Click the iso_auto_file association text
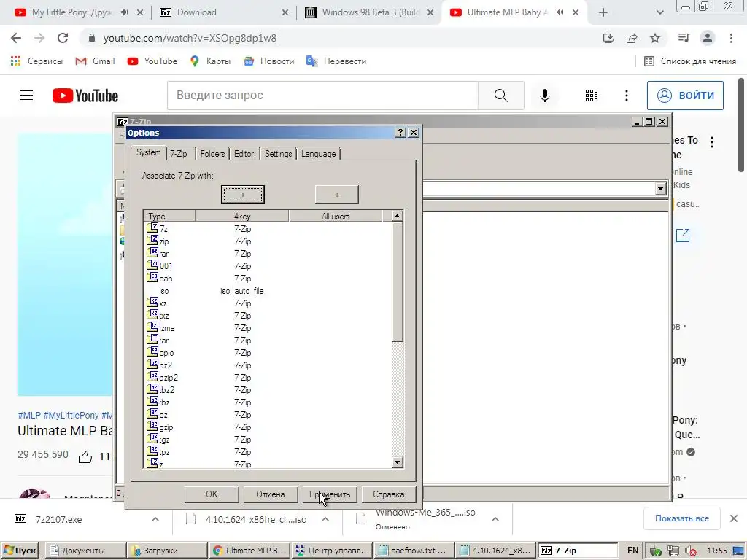This screenshot has height=560, width=747. tap(242, 291)
